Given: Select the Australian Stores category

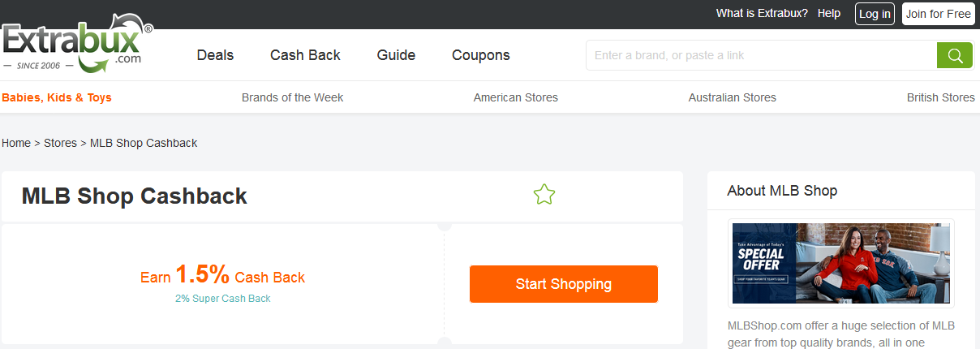Looking at the screenshot, I should [732, 97].
